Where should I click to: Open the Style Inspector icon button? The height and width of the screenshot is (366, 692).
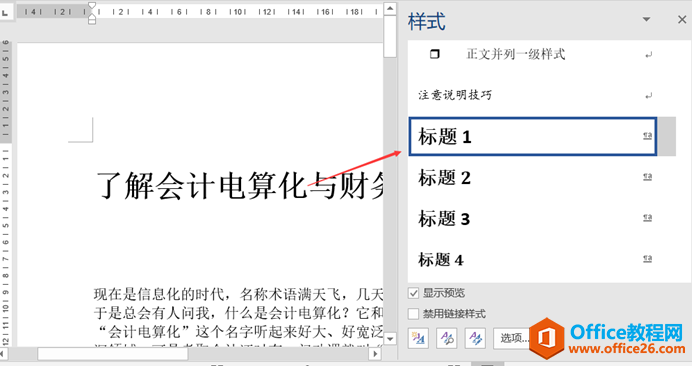[x=447, y=339]
